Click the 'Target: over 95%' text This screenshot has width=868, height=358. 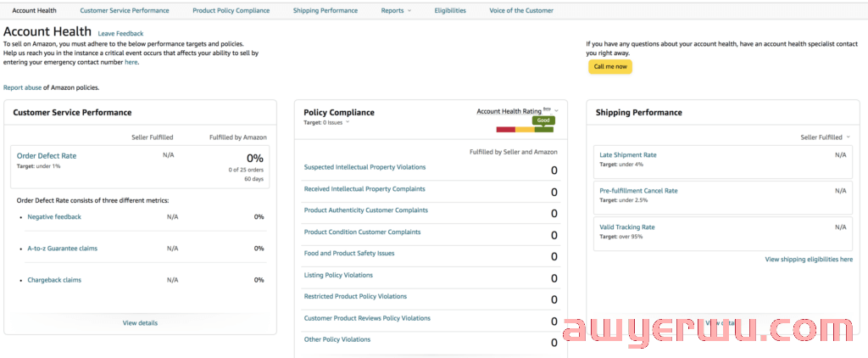point(621,237)
